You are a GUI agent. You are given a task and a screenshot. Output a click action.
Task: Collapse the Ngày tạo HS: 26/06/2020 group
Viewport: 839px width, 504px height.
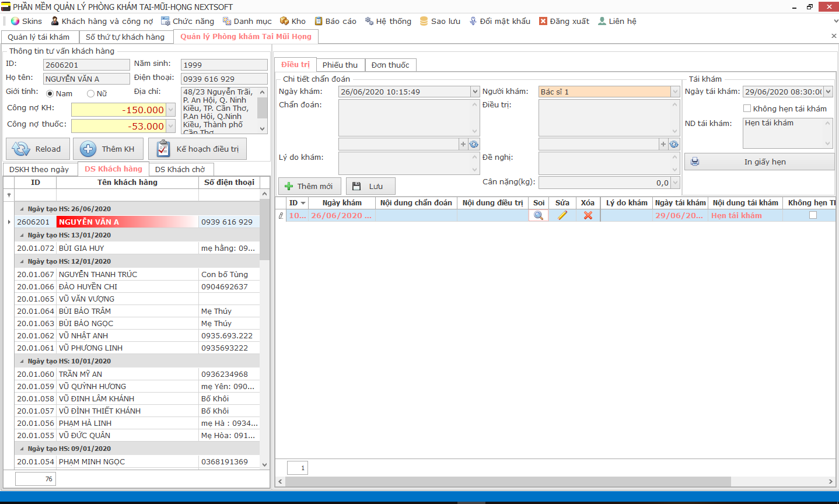click(22, 209)
